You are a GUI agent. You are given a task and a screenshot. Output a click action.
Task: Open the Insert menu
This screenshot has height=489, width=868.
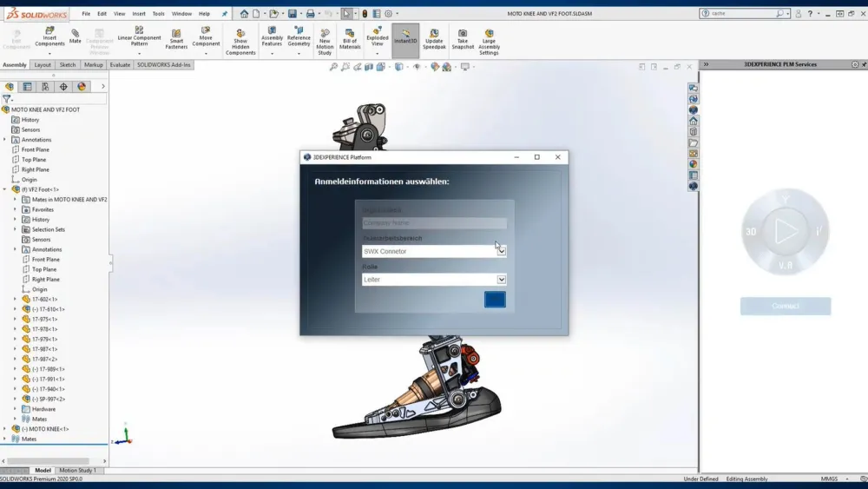point(139,13)
